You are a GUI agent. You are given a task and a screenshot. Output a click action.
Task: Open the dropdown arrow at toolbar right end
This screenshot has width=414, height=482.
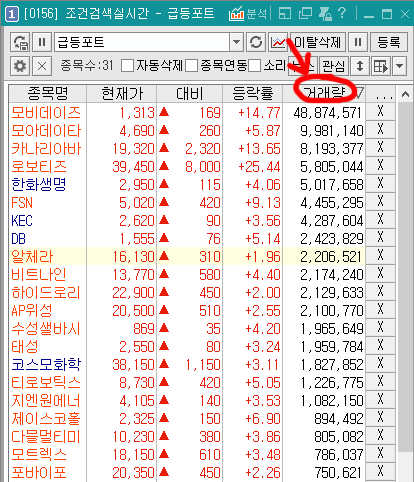[x=400, y=66]
